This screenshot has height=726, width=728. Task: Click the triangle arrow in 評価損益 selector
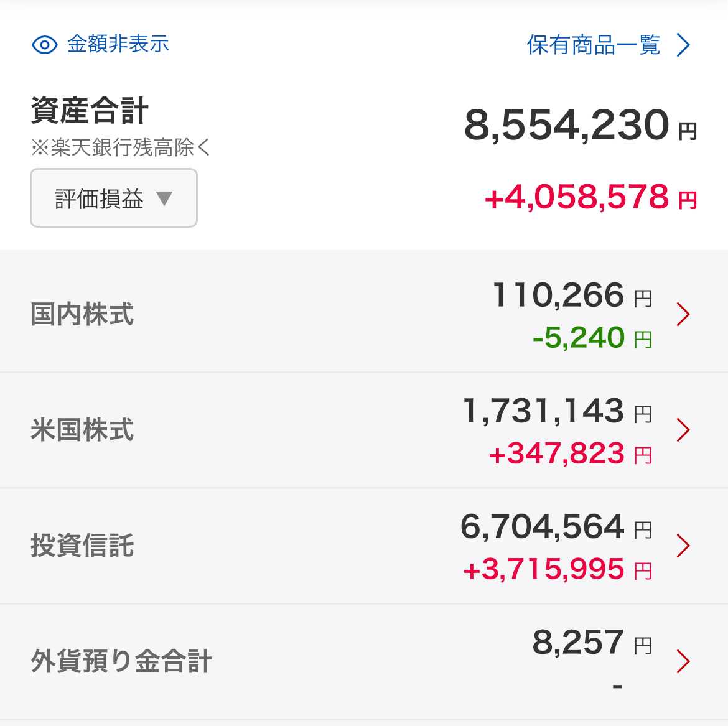click(164, 198)
